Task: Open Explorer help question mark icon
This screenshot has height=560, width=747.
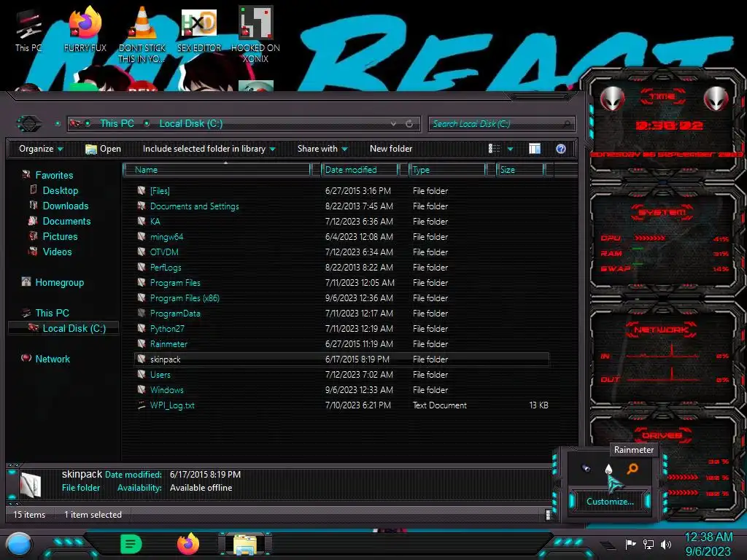Action: 561,149
